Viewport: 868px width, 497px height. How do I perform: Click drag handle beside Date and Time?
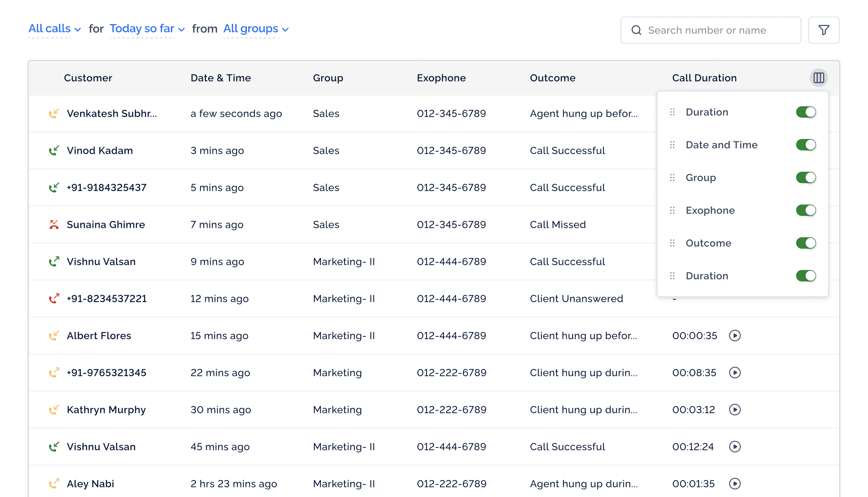[672, 145]
